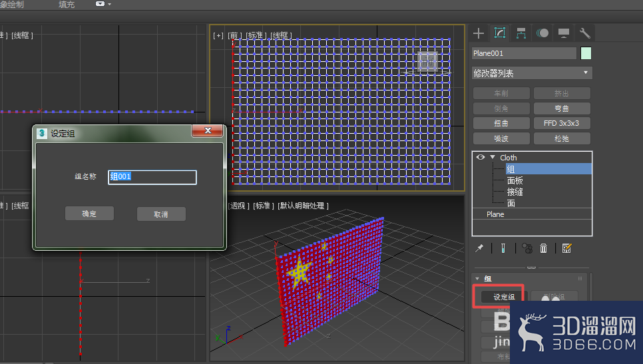Select the 接缝 sub-object level

(515, 192)
